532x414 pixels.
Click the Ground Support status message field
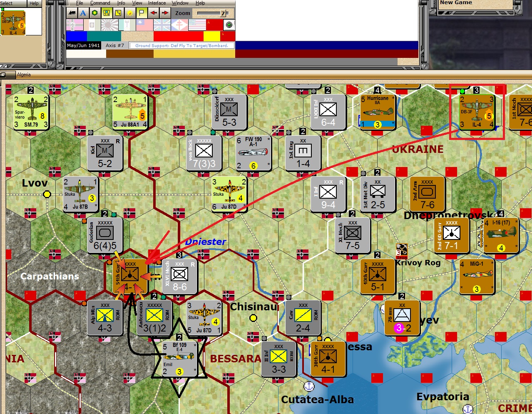[x=181, y=45]
